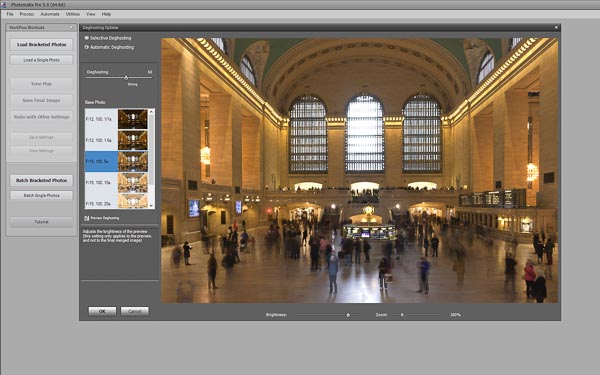Open the File menu
This screenshot has width=600, height=375.
click(10, 14)
